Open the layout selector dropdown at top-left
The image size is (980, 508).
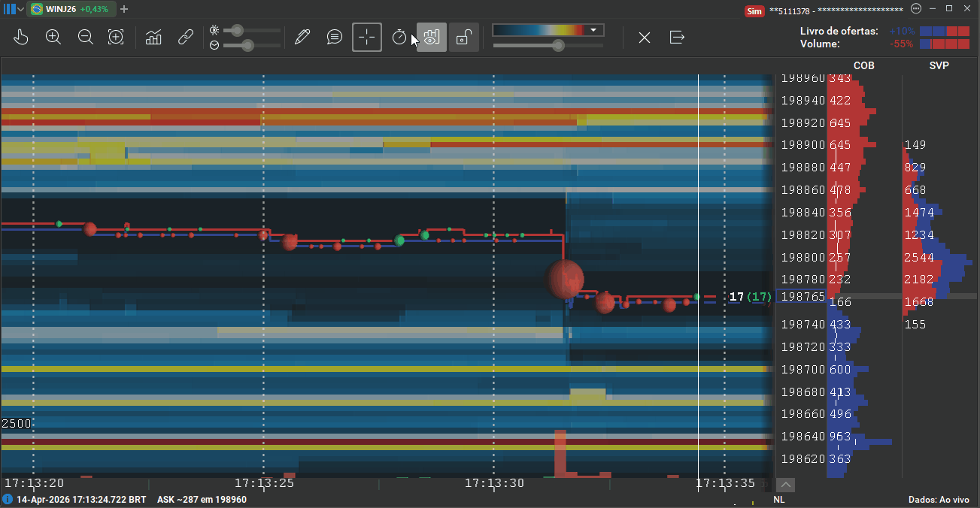[x=14, y=9]
